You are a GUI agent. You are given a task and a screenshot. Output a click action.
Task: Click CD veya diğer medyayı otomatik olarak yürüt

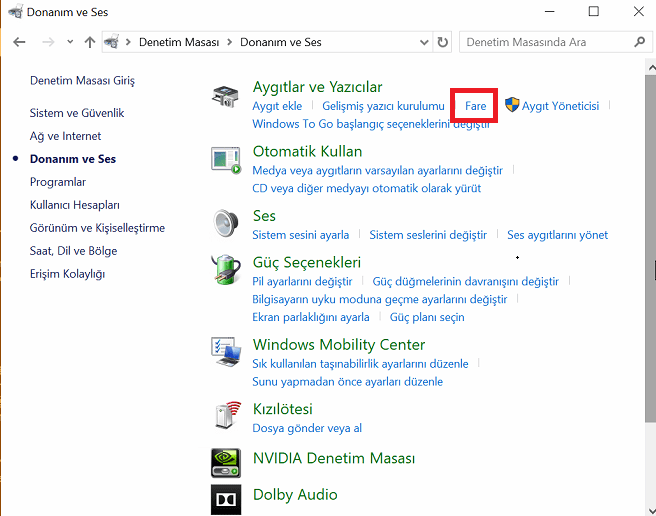366,189
